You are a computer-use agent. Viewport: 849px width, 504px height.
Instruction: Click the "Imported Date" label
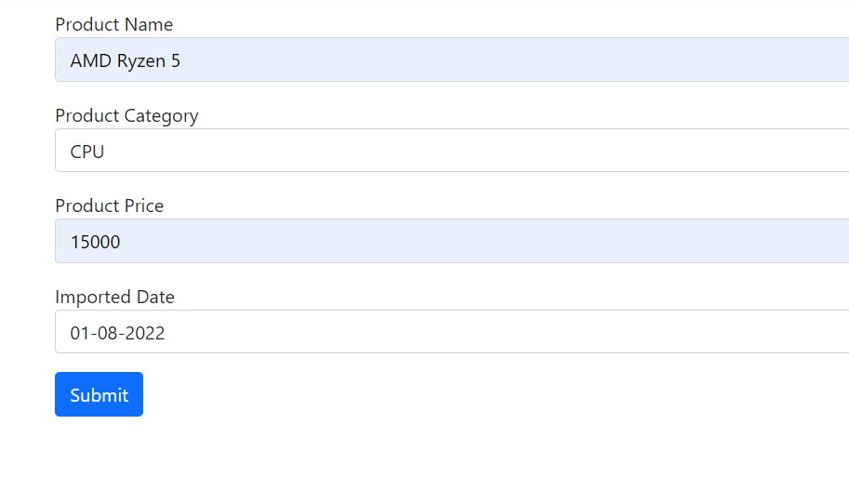coord(114,297)
